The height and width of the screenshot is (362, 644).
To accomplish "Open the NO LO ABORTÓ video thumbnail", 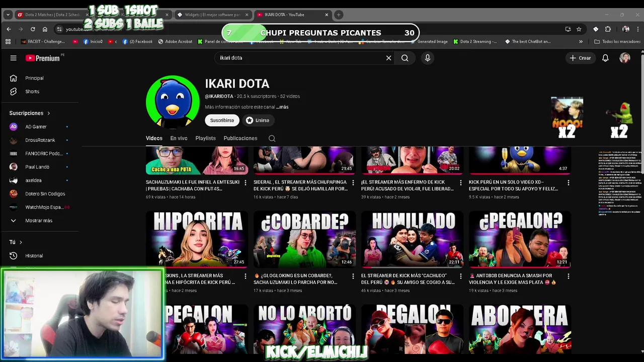I will click(304, 329).
